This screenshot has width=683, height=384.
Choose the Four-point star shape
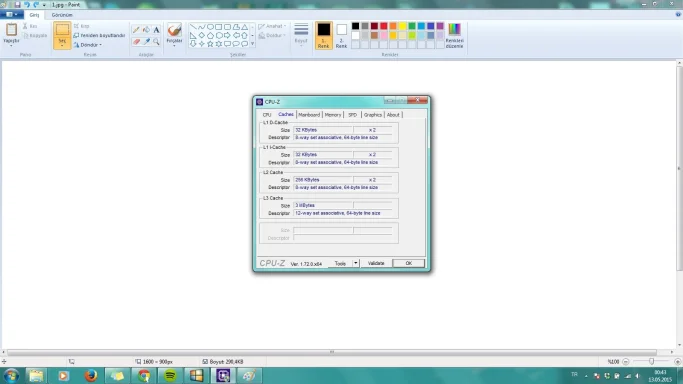202,44
